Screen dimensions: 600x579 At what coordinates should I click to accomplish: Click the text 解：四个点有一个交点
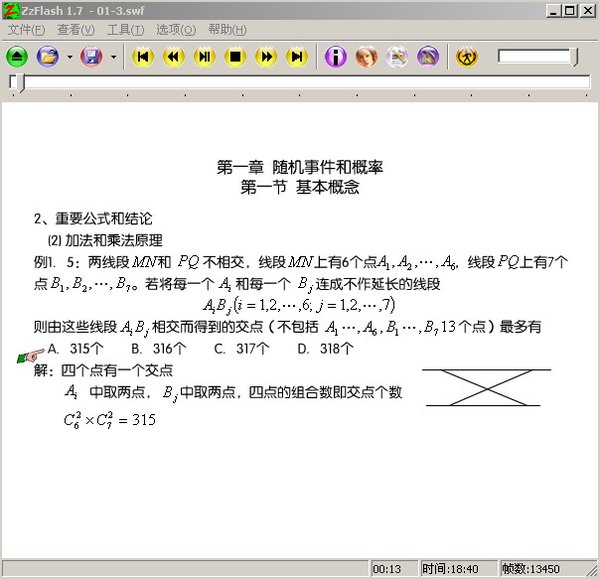(103, 370)
